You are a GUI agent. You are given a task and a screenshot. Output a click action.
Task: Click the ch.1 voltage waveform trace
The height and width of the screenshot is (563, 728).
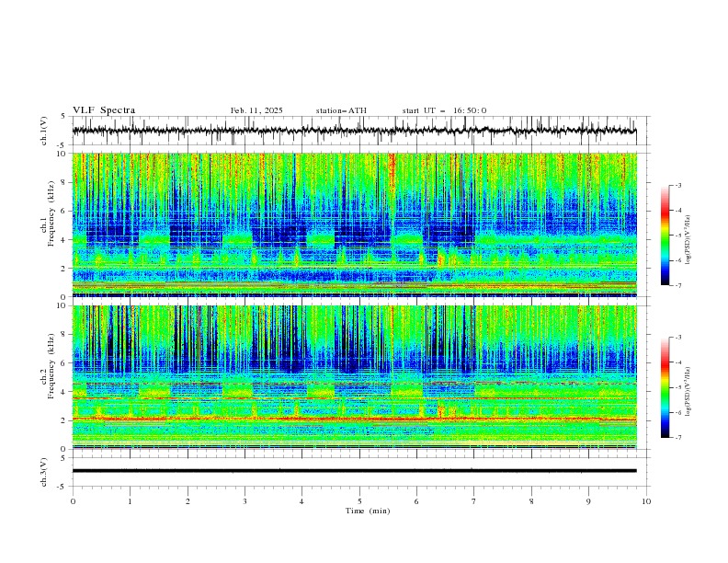[354, 131]
